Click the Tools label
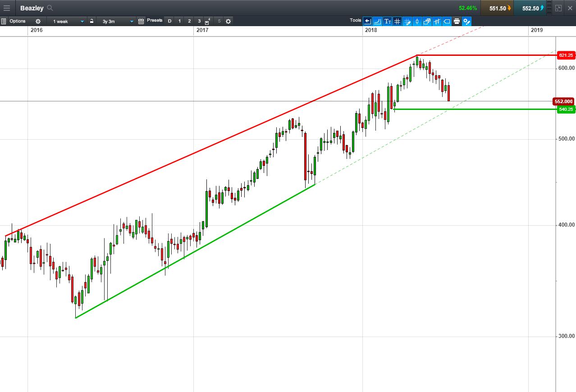 356,20
